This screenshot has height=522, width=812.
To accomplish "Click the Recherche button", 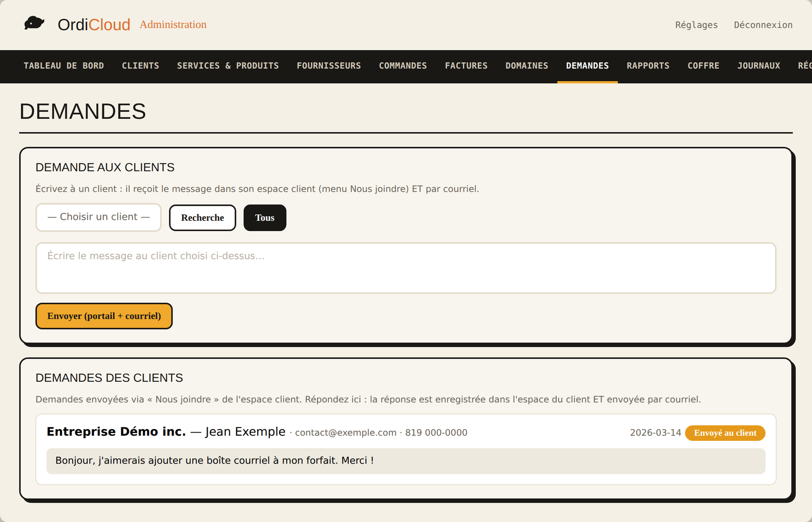I will 202,218.
